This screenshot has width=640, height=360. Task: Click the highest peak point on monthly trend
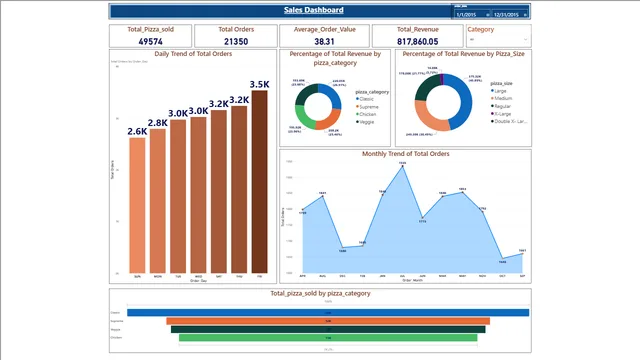(x=403, y=166)
